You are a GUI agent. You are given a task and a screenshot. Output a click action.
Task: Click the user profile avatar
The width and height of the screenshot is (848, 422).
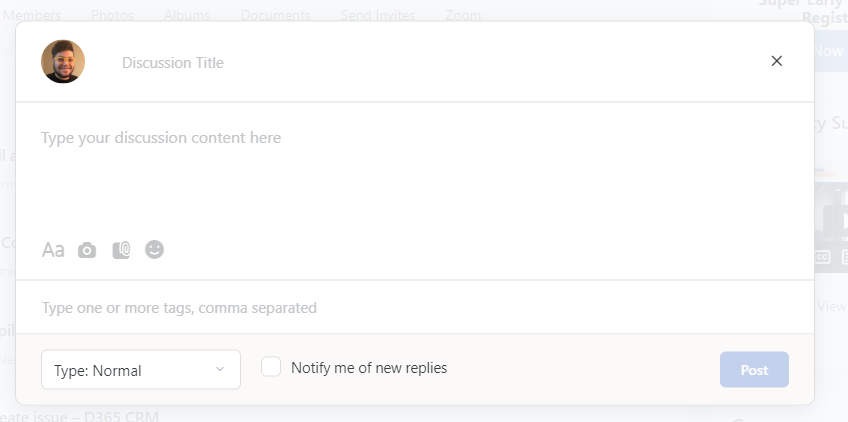coord(63,61)
